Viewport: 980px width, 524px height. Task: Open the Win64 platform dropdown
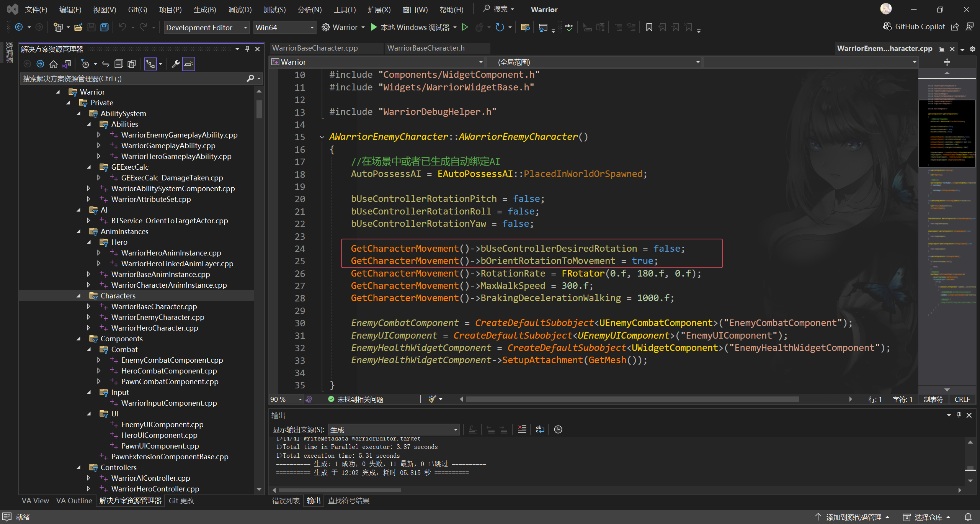(284, 28)
